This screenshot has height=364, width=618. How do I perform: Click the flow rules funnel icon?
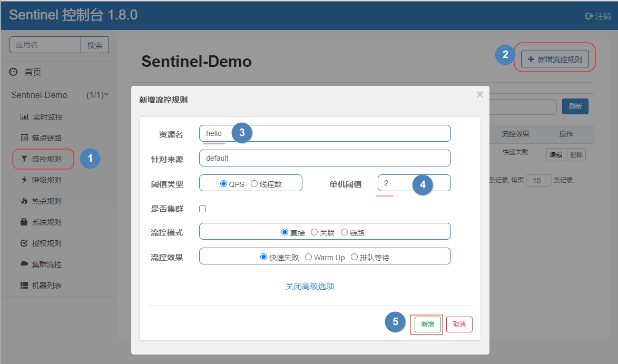click(x=24, y=159)
